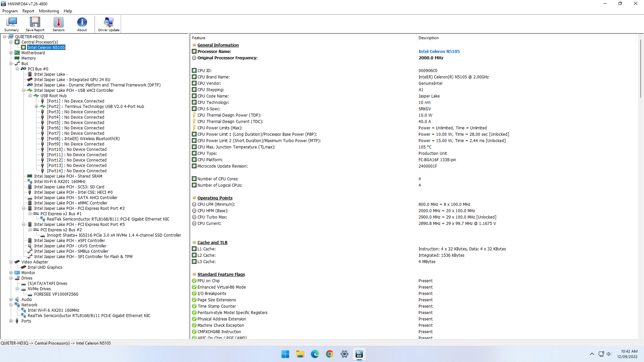
Task: Click the Description column header
Action: [526, 38]
